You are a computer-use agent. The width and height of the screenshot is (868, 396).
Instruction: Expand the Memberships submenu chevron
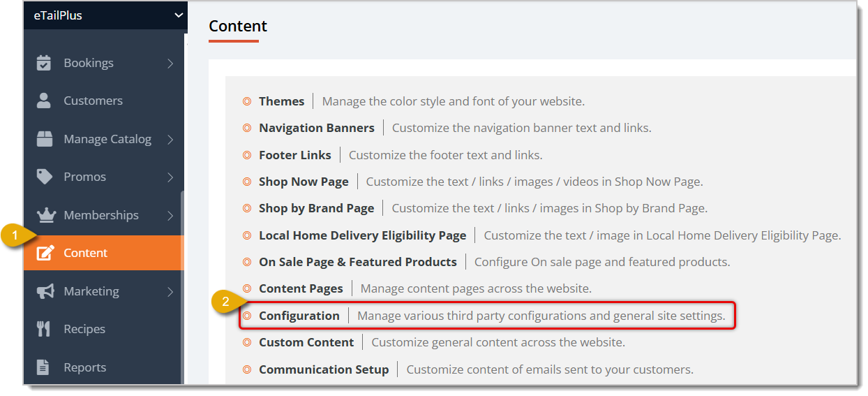170,216
